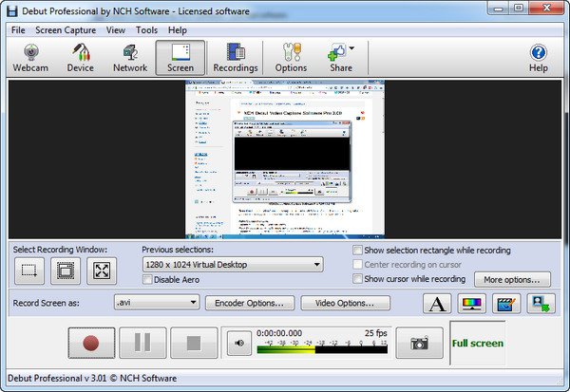Select the Device capture source
This screenshot has width=570, height=392.
81,58
